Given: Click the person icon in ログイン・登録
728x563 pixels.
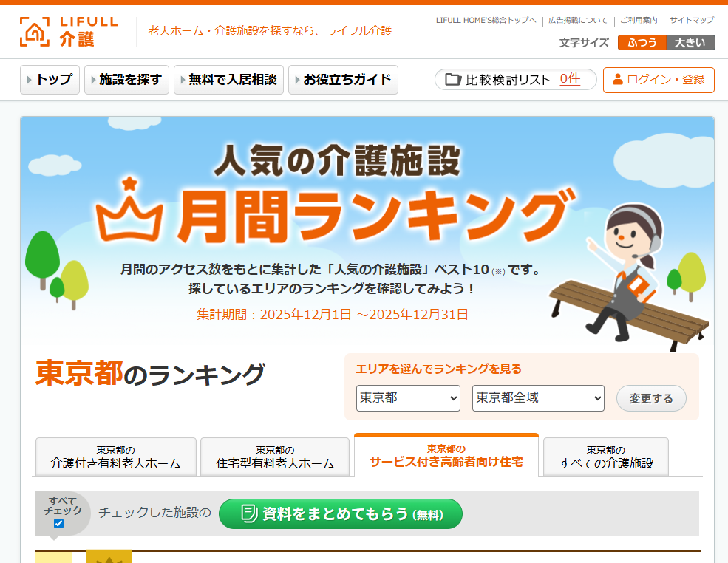Looking at the screenshot, I should [x=618, y=80].
